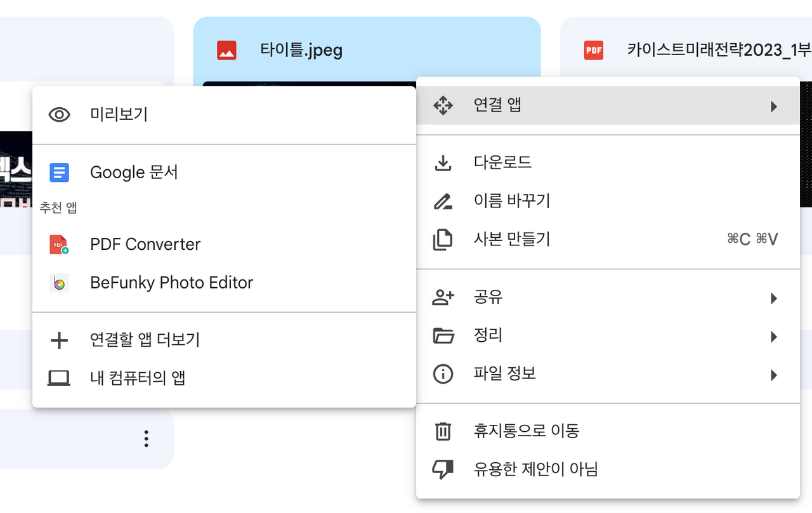Click the PDF icon of 카이스트미래전략2023 file
The height and width of the screenshot is (513, 812).
coord(594,50)
